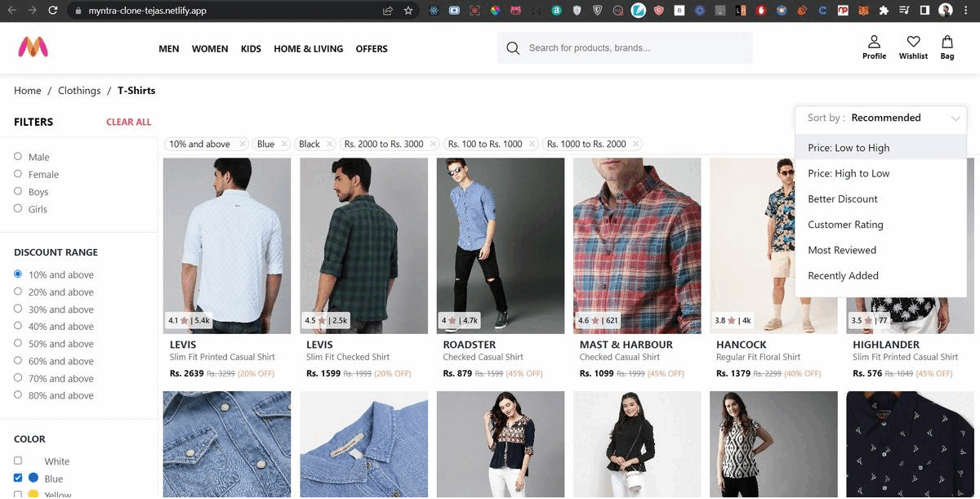Image resolution: width=980 pixels, height=499 pixels.
Task: Open the KIDS navigation menu
Action: point(251,49)
